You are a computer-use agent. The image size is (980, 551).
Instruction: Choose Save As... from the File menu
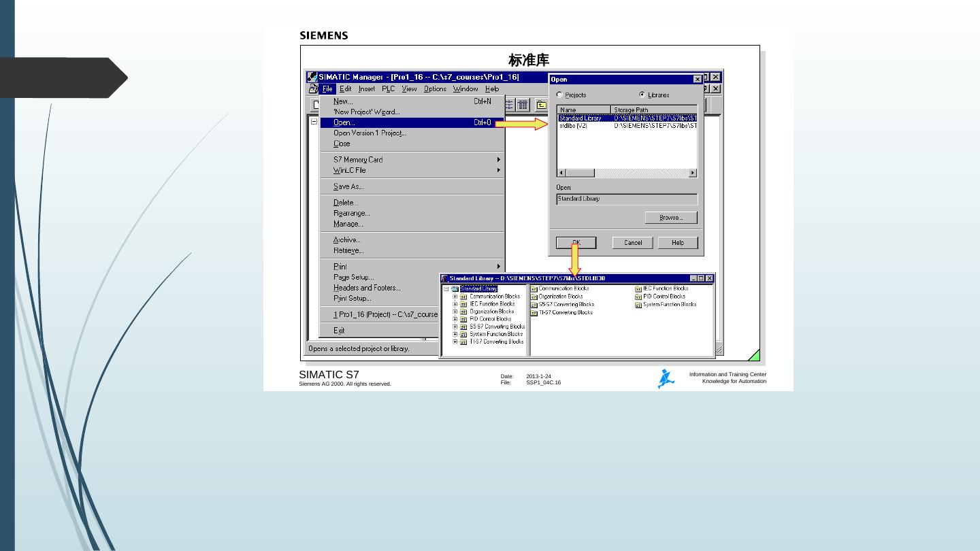point(348,186)
